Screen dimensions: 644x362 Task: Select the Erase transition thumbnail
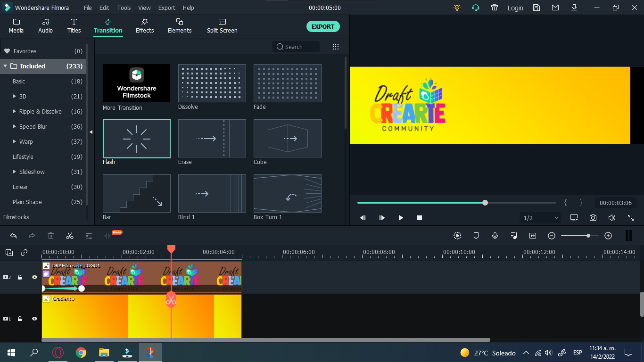[x=212, y=138]
